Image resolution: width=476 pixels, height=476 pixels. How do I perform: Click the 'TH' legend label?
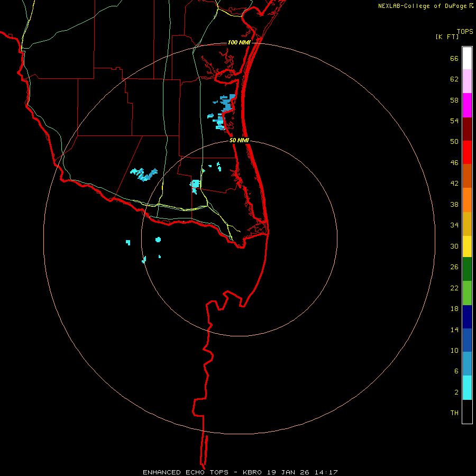coord(454,413)
